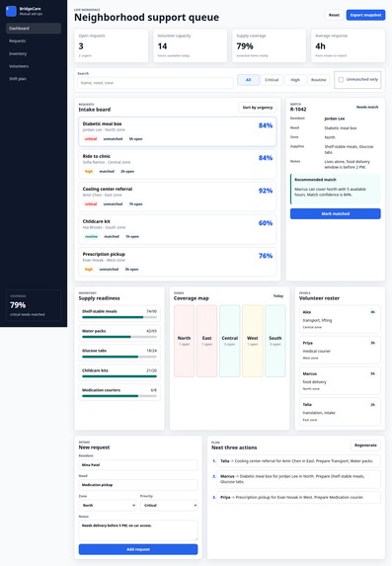Open volunteer Priya roster card
392x566 pixels.
[x=340, y=350]
